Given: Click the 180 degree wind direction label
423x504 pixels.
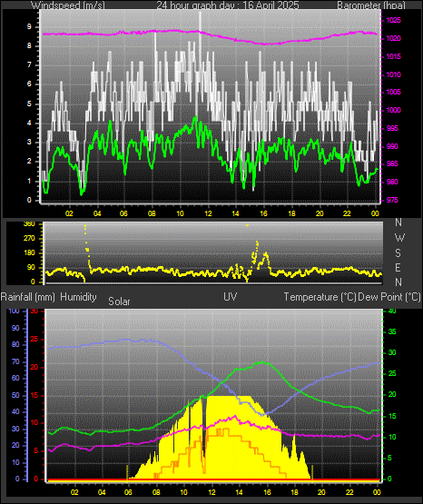Looking at the screenshot, I should point(29,253).
